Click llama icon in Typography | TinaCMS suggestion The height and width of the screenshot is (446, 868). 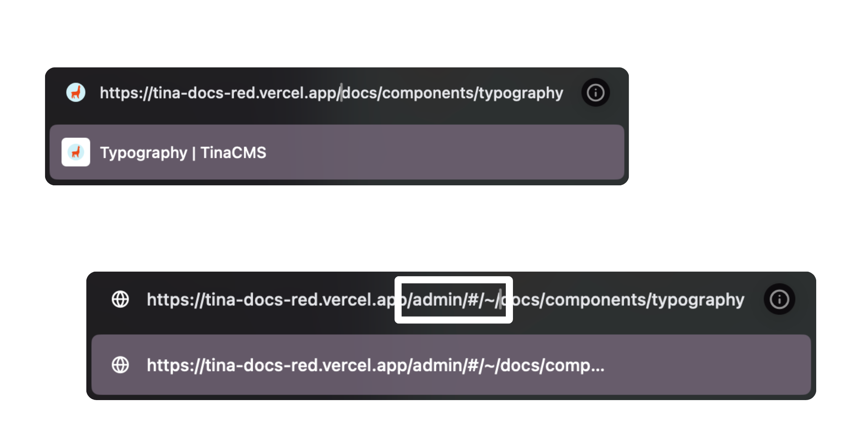(x=76, y=152)
